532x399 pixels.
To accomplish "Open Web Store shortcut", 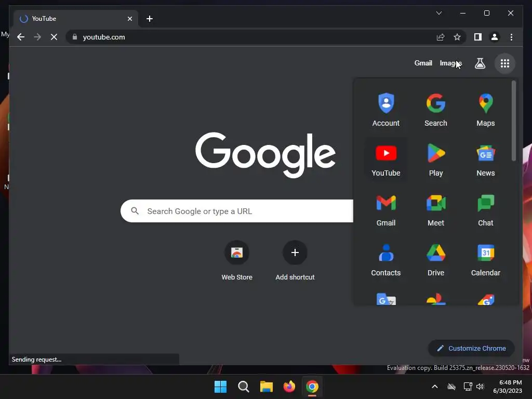I will pos(237,261).
